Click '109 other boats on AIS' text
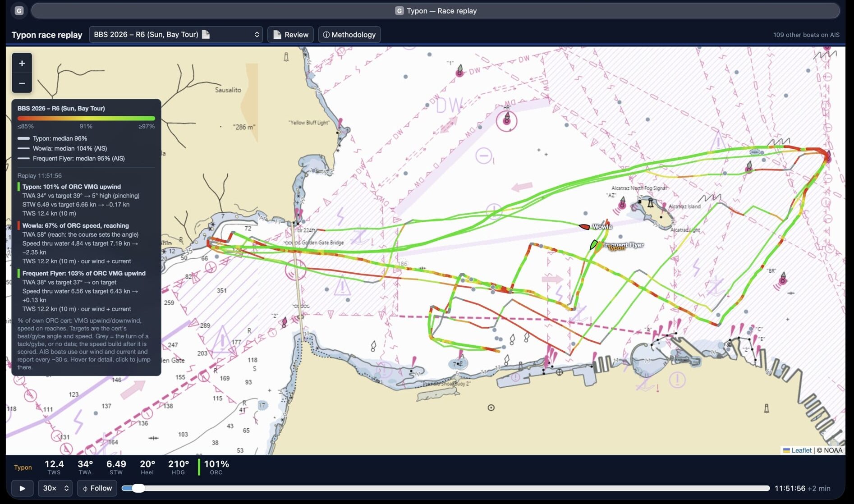 coord(806,35)
